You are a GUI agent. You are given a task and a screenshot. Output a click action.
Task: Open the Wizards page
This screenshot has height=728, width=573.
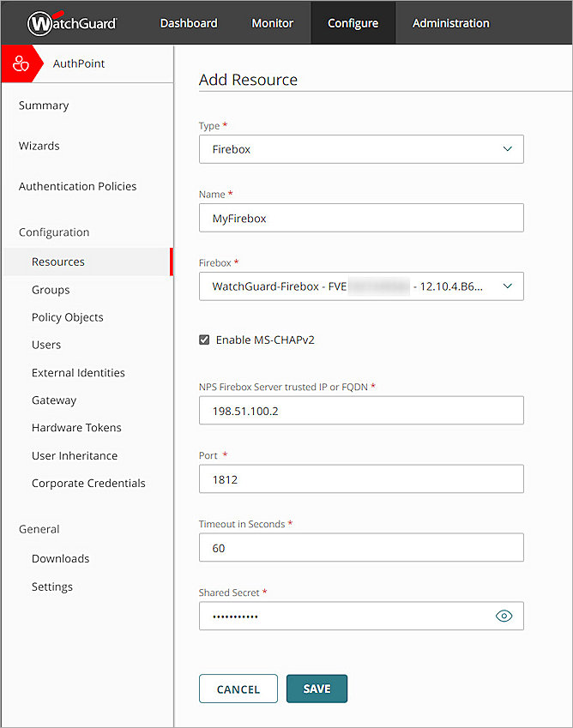39,146
